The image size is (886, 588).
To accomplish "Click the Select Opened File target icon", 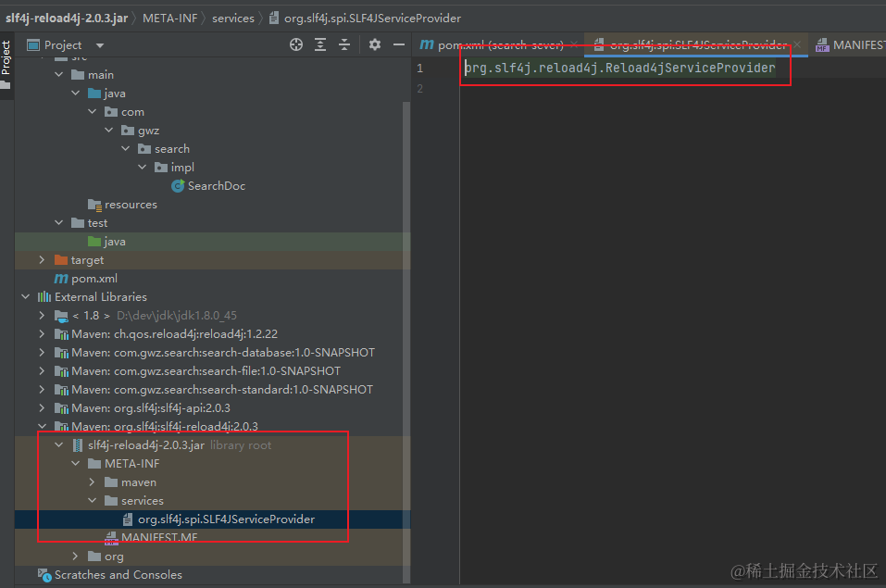I will [296, 44].
